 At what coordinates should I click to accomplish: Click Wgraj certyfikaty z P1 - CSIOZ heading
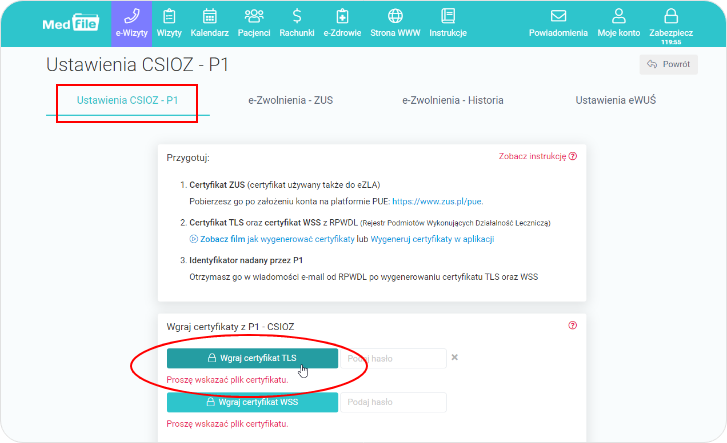230,327
